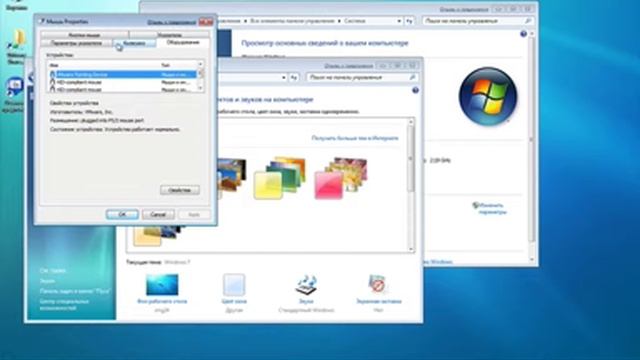Click the theme list scrollbar thumb
The image size is (640, 360).
411,159
